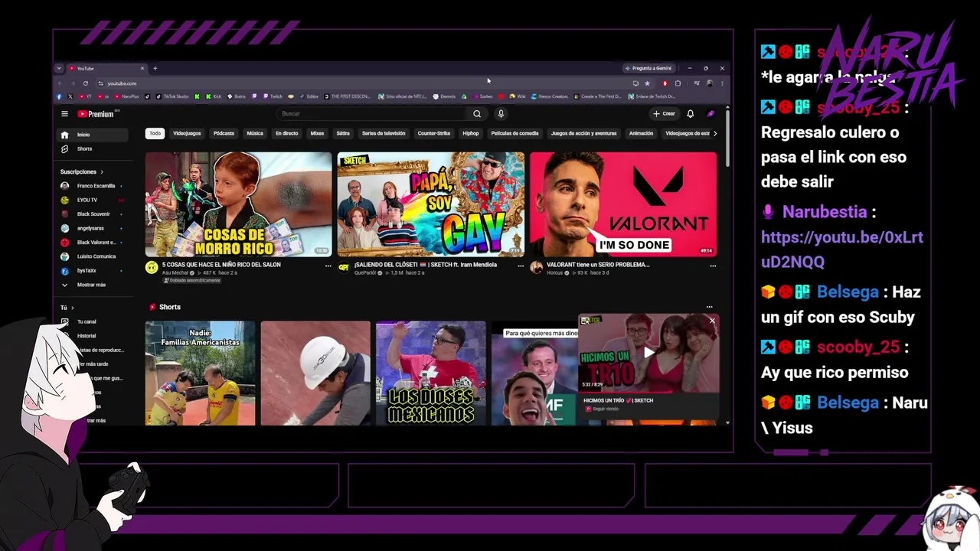
Task: Seek on the miniplayer progress bar
Action: pyautogui.click(x=649, y=392)
